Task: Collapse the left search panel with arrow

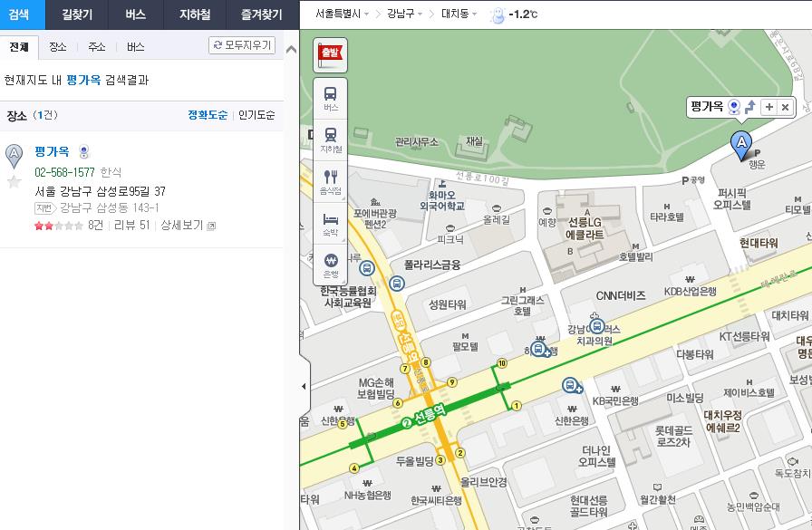Action: (304, 387)
